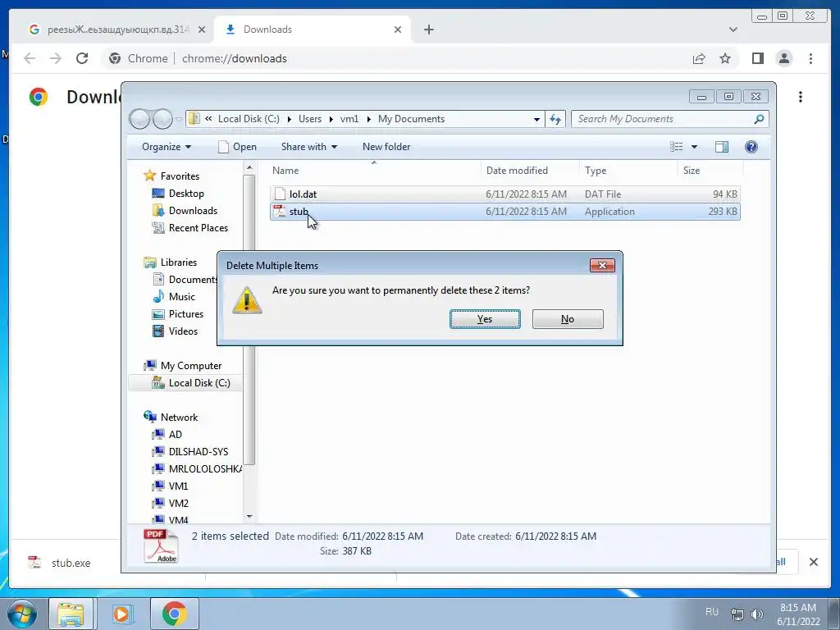The height and width of the screenshot is (630, 840).
Task: Open Windows Media Player from taskbar
Action: click(x=121, y=614)
